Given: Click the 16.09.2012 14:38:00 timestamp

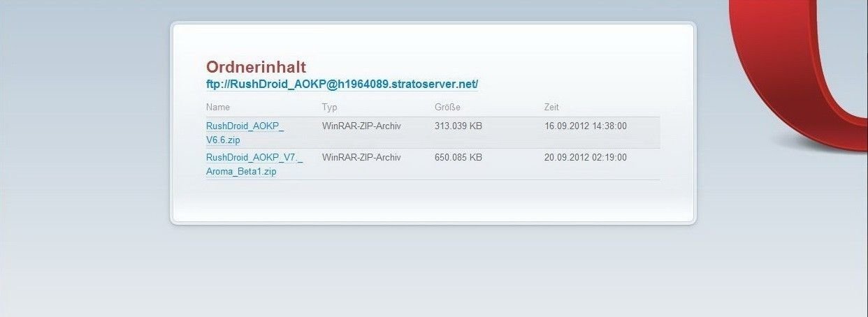Looking at the screenshot, I should (586, 126).
